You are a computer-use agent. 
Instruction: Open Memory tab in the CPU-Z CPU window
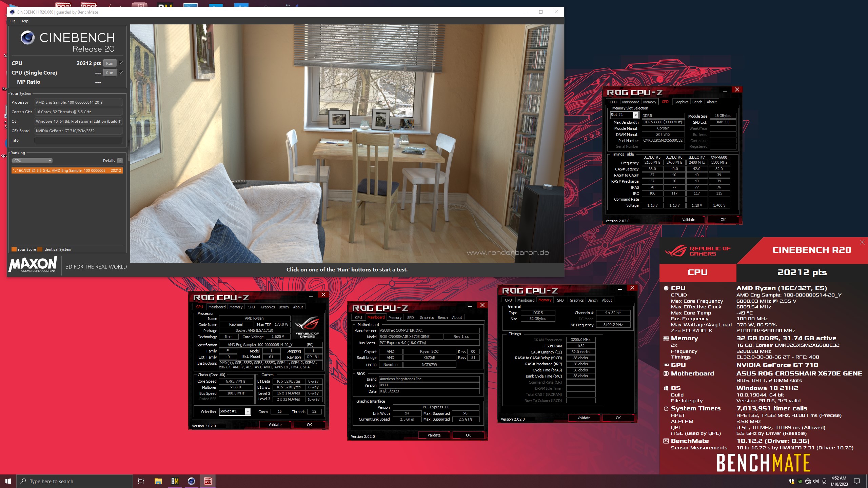pyautogui.click(x=236, y=307)
